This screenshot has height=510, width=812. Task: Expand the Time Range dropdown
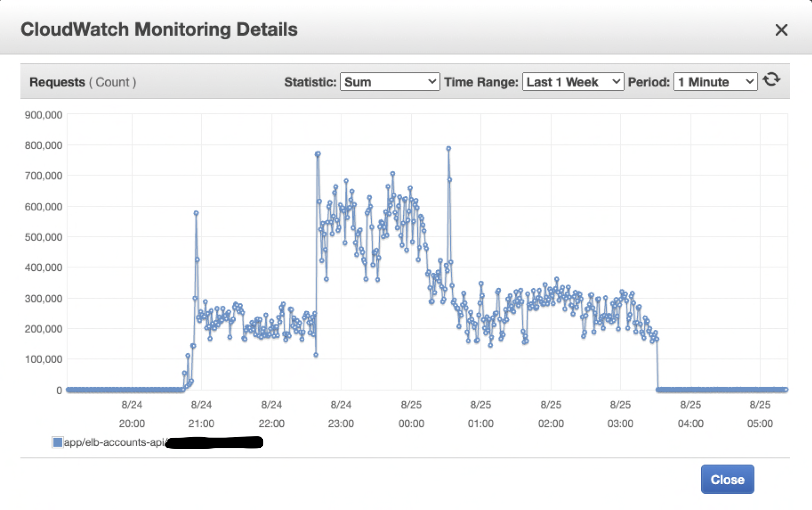coord(573,82)
